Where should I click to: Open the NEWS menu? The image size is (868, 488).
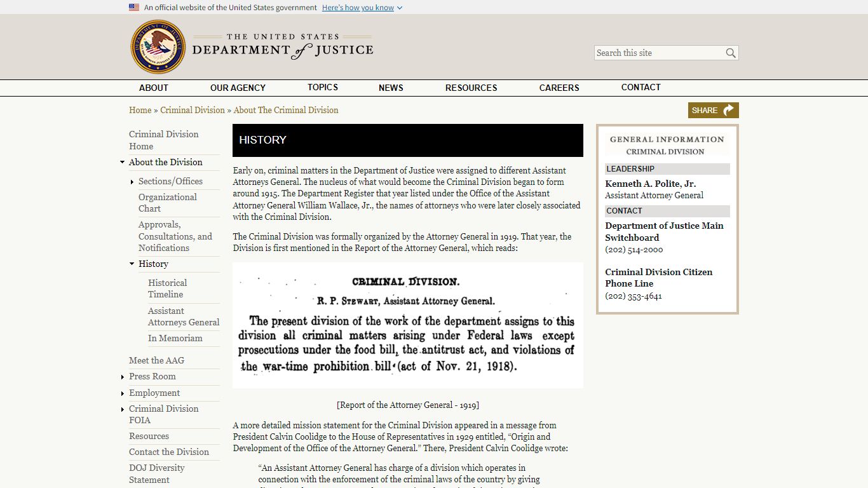pyautogui.click(x=391, y=88)
